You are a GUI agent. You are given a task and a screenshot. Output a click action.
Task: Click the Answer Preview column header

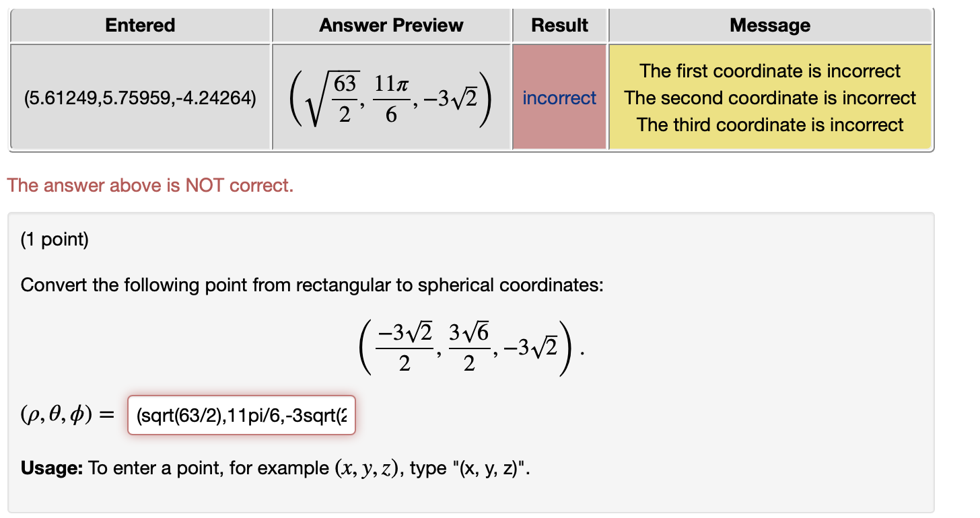point(391,25)
